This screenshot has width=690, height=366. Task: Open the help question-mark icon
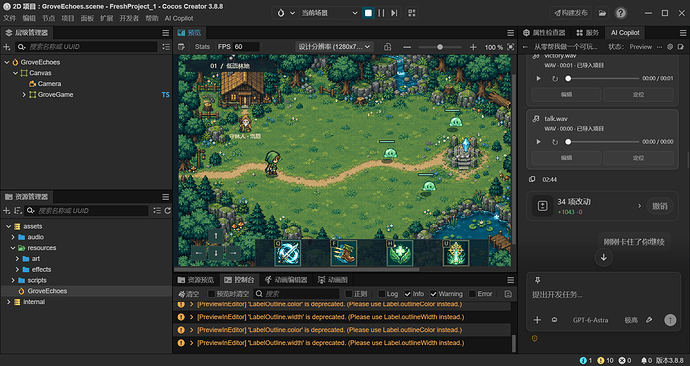point(620,13)
